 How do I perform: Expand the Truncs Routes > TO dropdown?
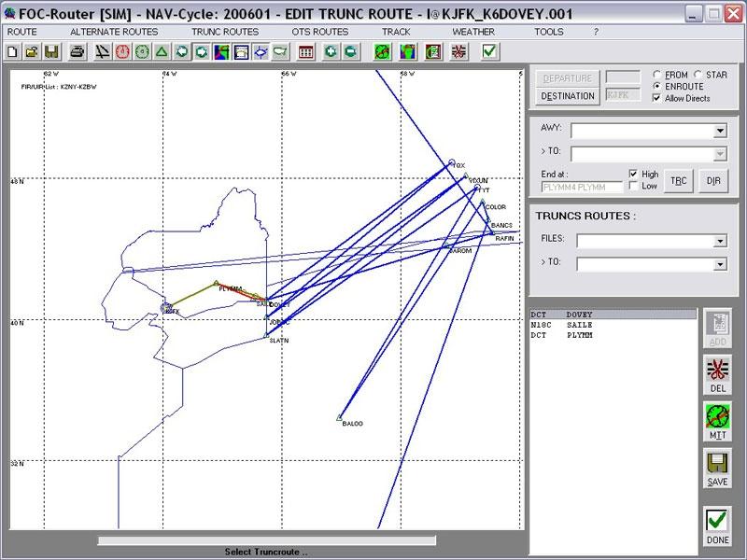point(719,265)
